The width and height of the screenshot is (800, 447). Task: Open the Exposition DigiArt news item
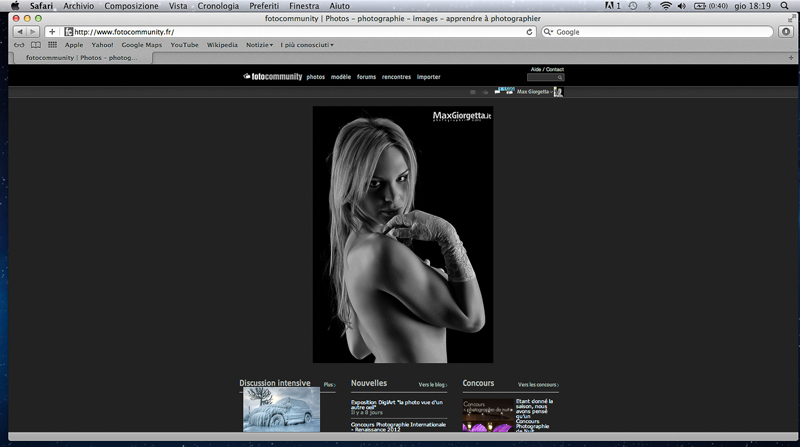pyautogui.click(x=396, y=405)
